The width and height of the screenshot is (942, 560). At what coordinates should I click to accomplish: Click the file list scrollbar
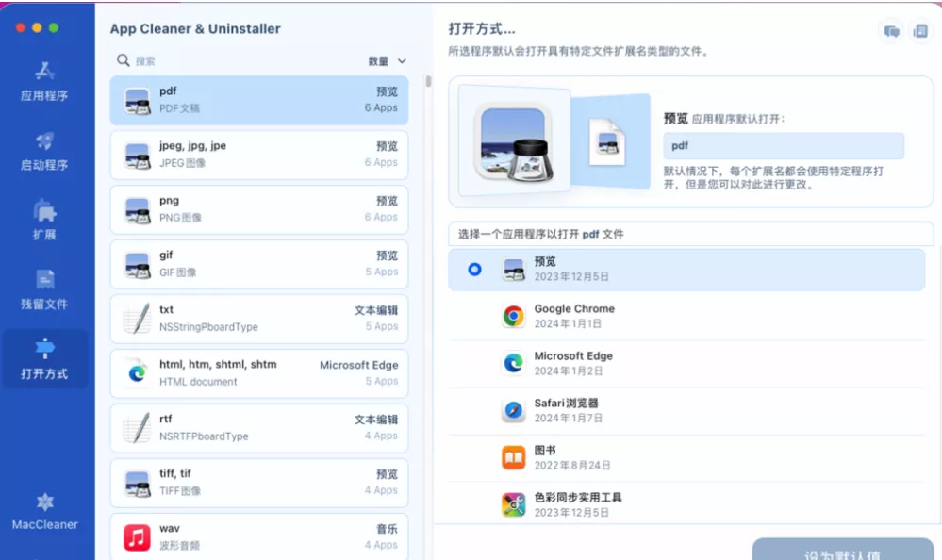(x=428, y=81)
